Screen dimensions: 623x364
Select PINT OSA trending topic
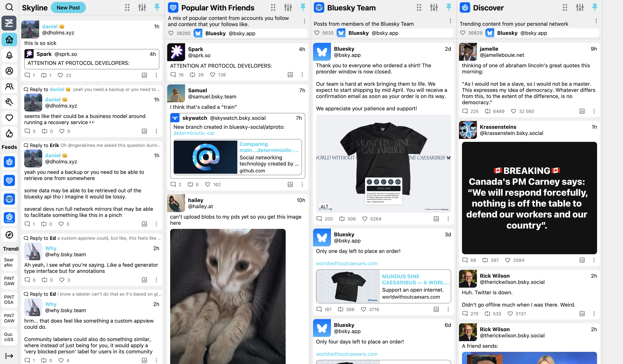point(9,300)
